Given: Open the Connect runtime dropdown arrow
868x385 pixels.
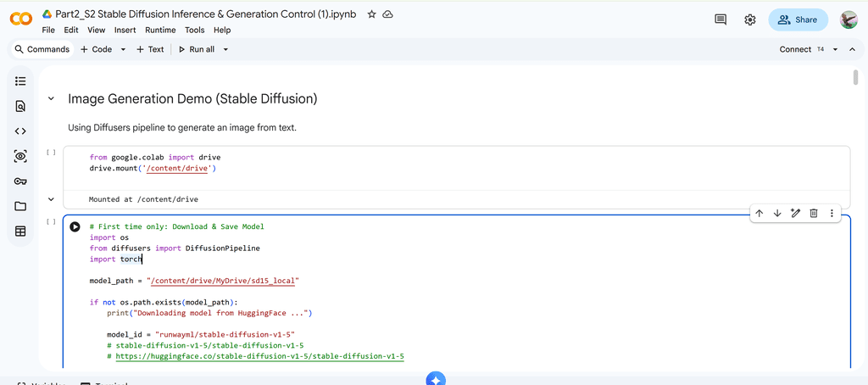Looking at the screenshot, I should pos(835,49).
